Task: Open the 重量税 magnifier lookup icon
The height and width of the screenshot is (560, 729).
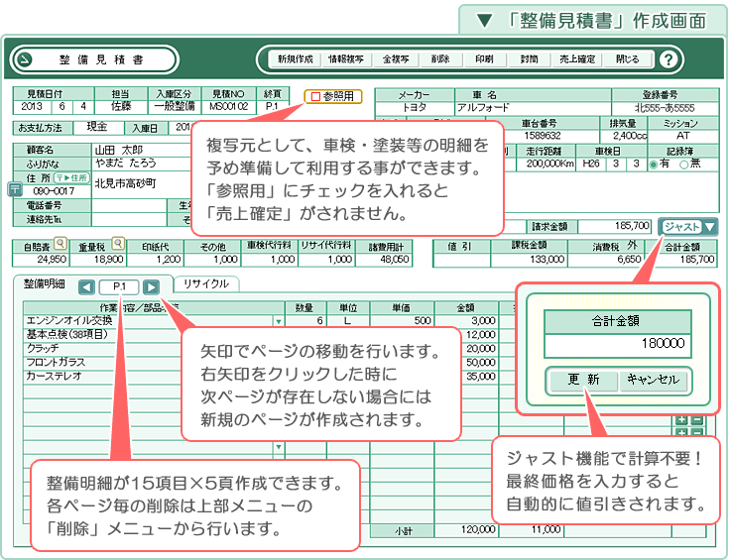Action: point(118,243)
